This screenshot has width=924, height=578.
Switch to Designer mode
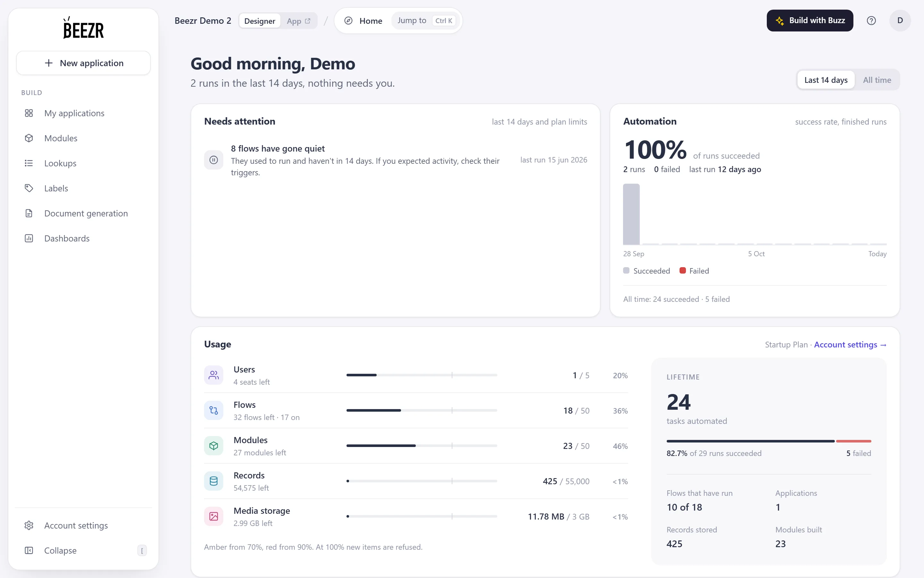pyautogui.click(x=260, y=21)
